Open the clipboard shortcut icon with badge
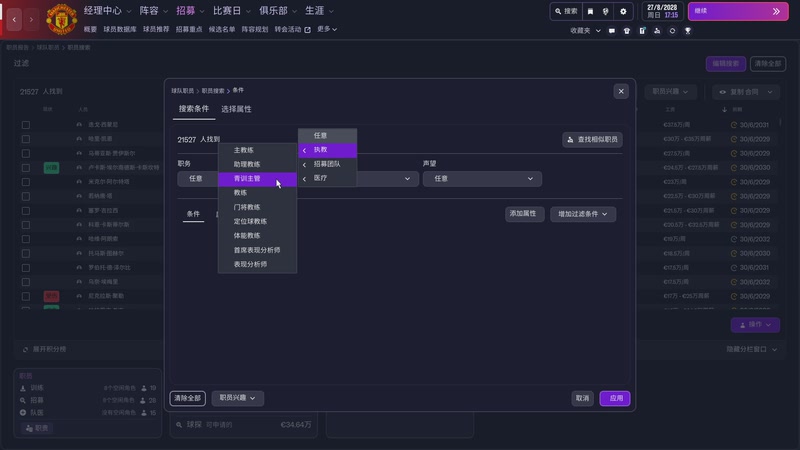The width and height of the screenshot is (800, 450). pyautogui.click(x=642, y=31)
